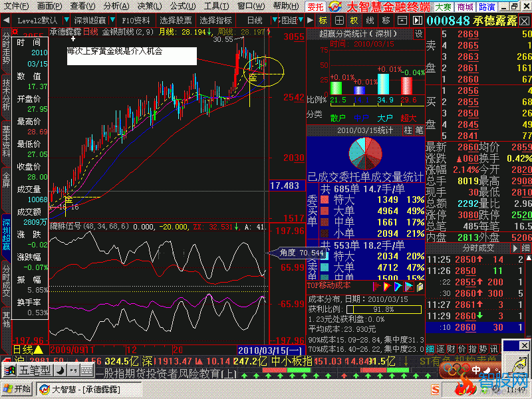Select the 讯 news tab
The width and height of the screenshot is (532, 399).
point(493,348)
